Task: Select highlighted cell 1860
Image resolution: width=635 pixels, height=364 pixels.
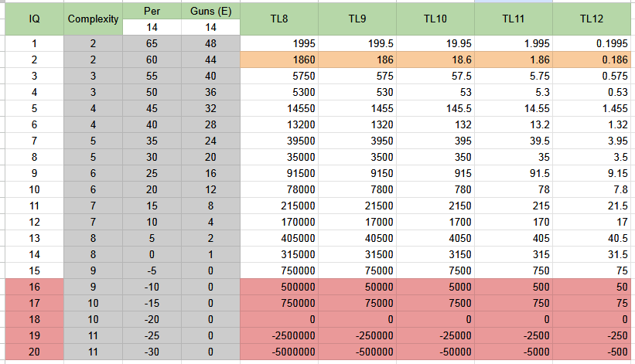Action: 279,60
